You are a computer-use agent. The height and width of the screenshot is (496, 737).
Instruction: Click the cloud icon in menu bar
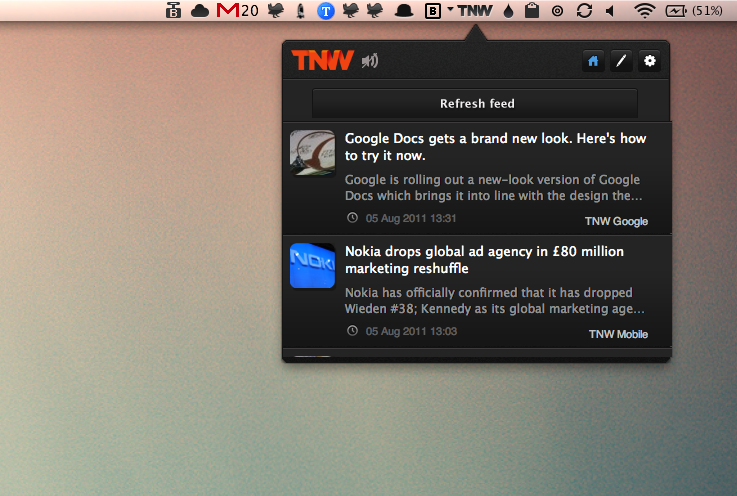(200, 10)
